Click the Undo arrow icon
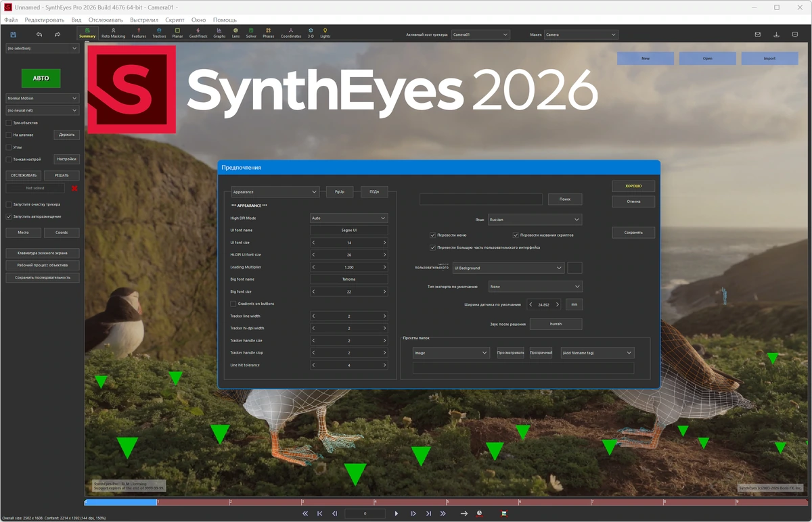The height and width of the screenshot is (522, 812). tap(39, 34)
